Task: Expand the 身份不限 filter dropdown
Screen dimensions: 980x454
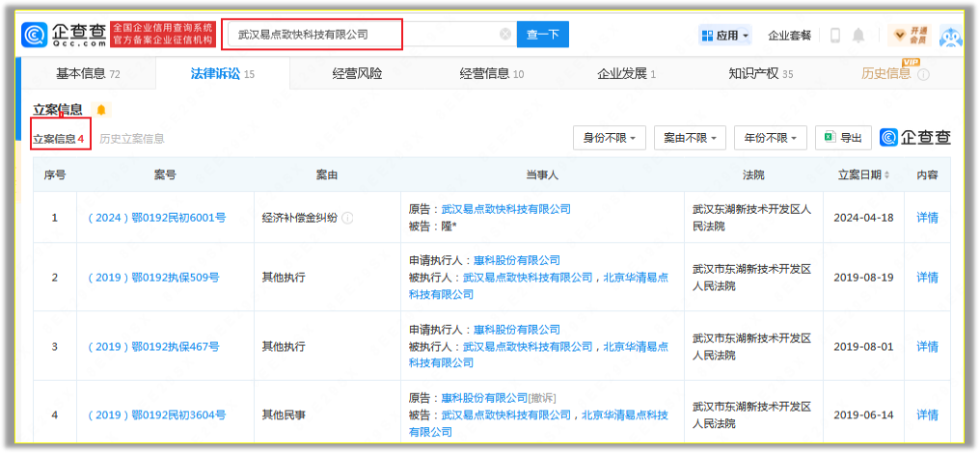Action: point(610,138)
